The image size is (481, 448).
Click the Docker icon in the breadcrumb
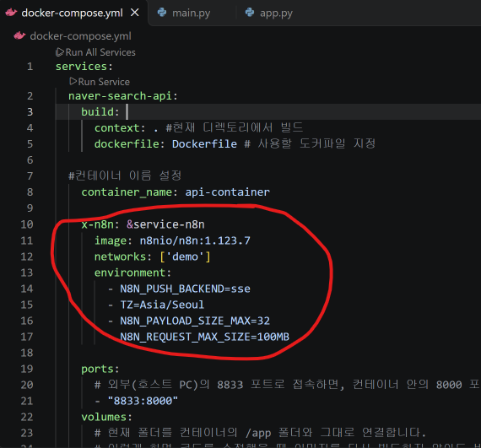click(x=19, y=36)
